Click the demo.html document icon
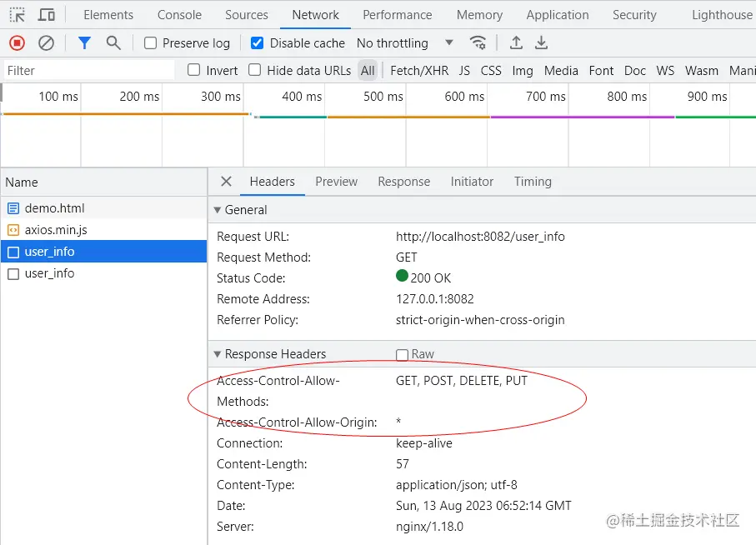The width and height of the screenshot is (756, 545). [x=13, y=208]
